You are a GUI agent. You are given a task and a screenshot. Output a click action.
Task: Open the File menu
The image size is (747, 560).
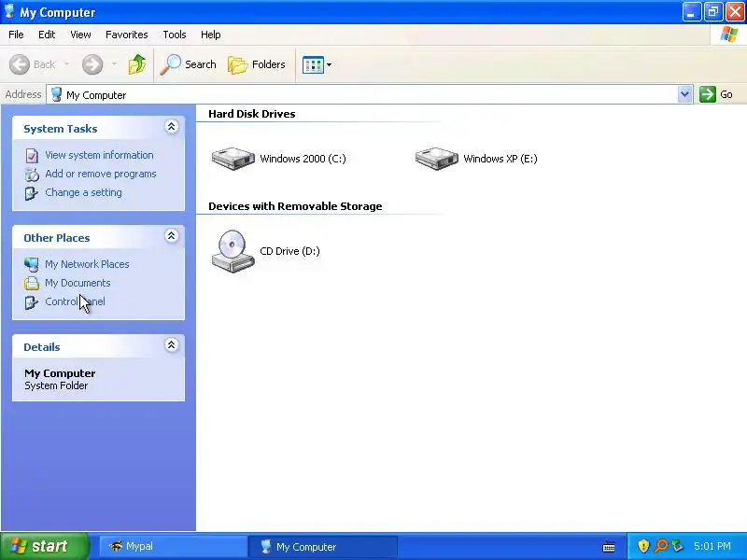point(16,35)
